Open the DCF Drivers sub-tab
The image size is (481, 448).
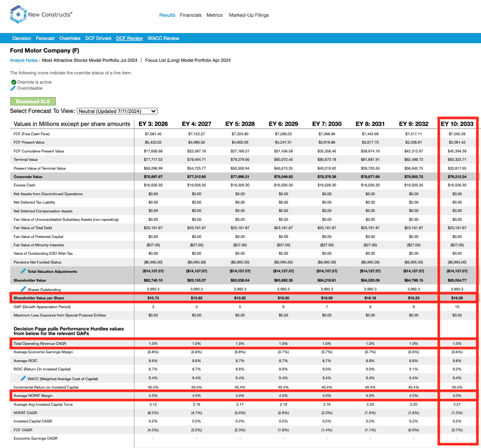pyautogui.click(x=98, y=39)
